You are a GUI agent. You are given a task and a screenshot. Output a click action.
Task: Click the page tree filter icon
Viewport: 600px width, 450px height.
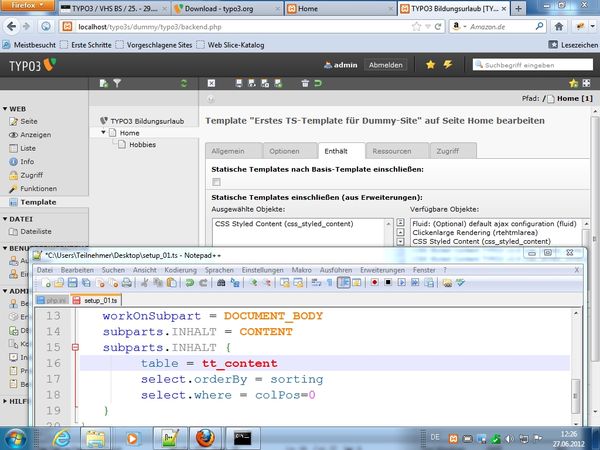pos(118,82)
